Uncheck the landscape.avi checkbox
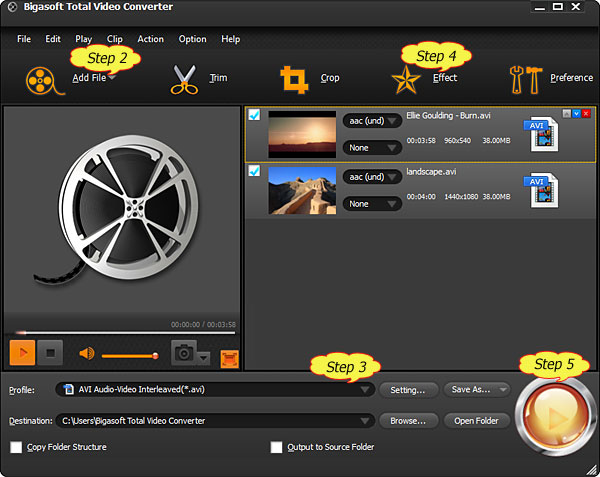600x477 pixels. 254,171
